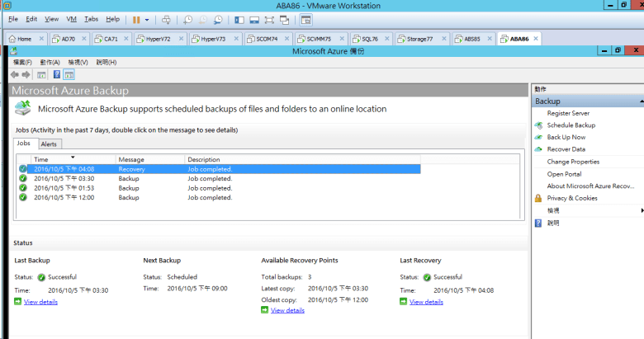The height and width of the screenshot is (339, 644).
Task: Click the blue help icon in MMC toolbar
Action: point(56,74)
